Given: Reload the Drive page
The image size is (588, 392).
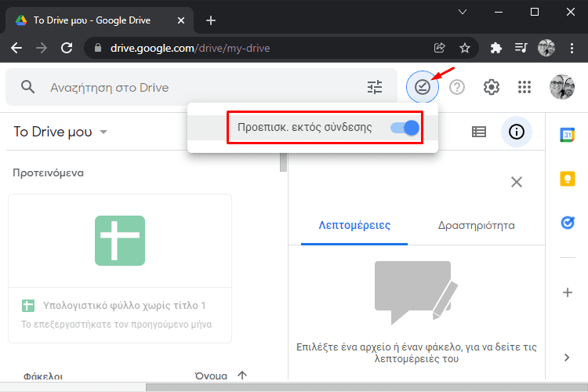Looking at the screenshot, I should coord(67,48).
